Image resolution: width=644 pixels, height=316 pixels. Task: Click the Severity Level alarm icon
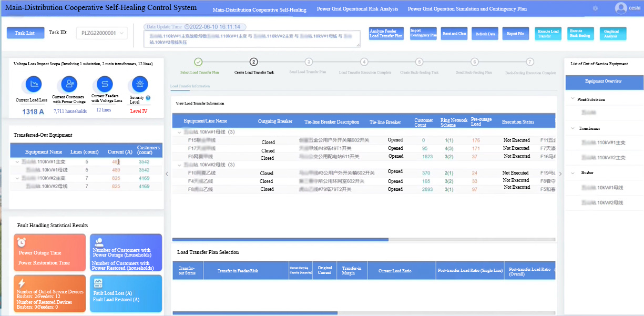point(139,84)
